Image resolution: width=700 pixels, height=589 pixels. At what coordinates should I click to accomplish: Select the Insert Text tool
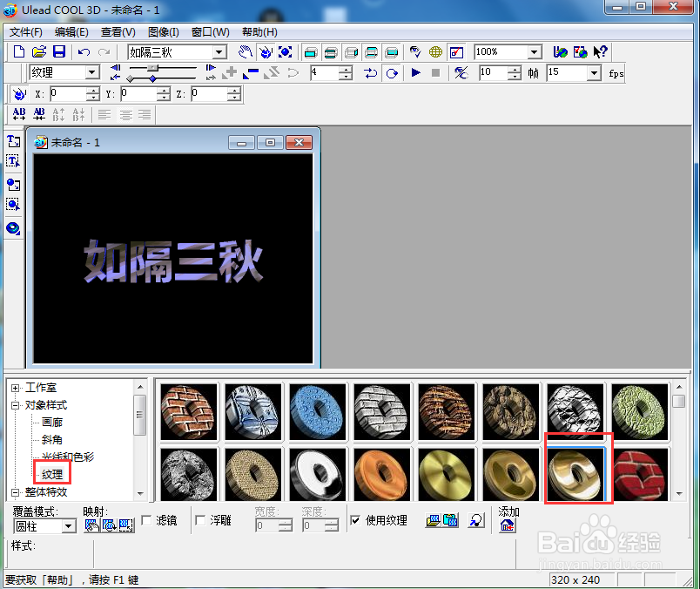tap(13, 141)
